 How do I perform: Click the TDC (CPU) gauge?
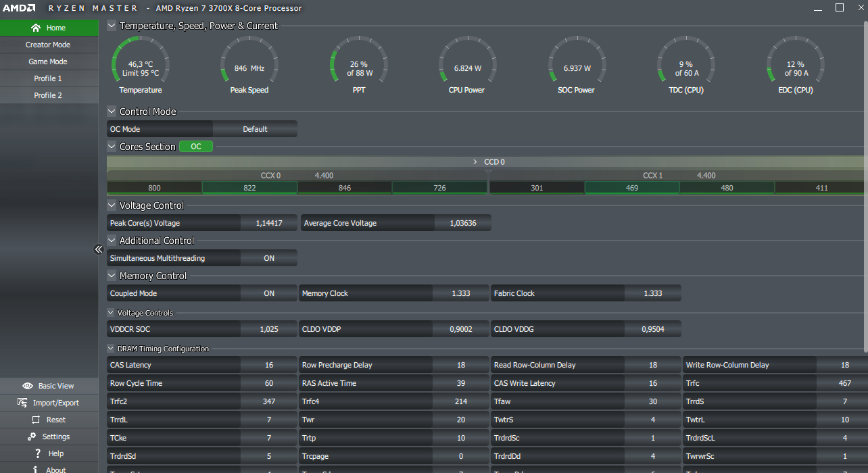(x=686, y=65)
